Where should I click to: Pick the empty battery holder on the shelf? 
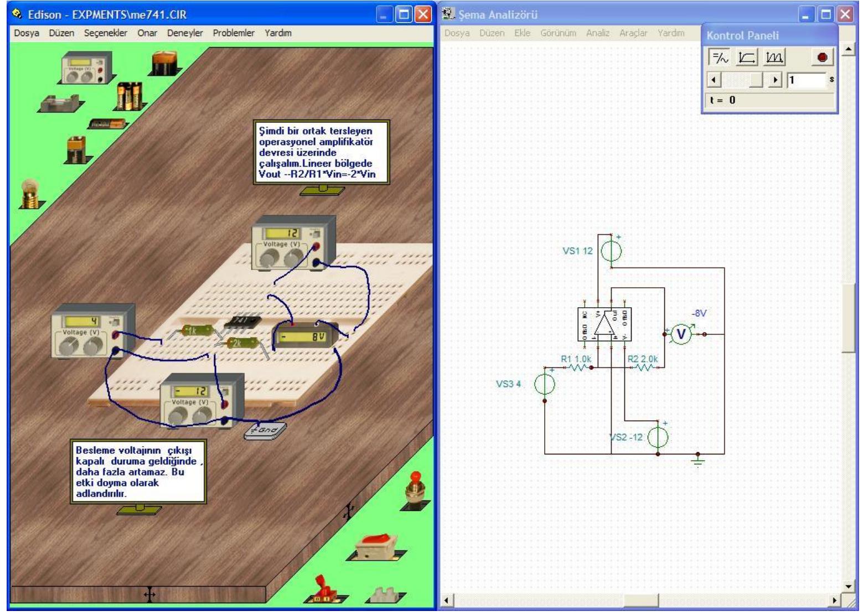61,103
